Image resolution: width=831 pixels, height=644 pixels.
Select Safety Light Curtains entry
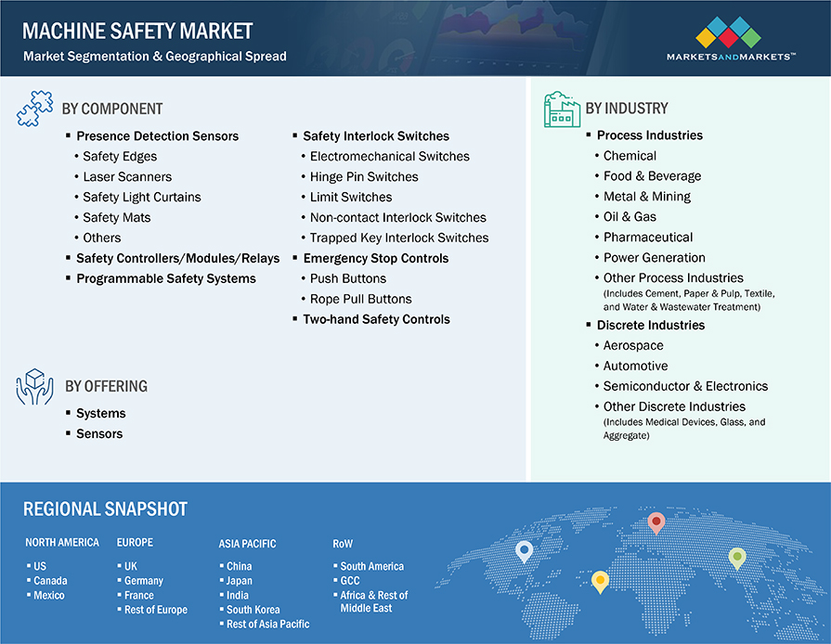[141, 197]
